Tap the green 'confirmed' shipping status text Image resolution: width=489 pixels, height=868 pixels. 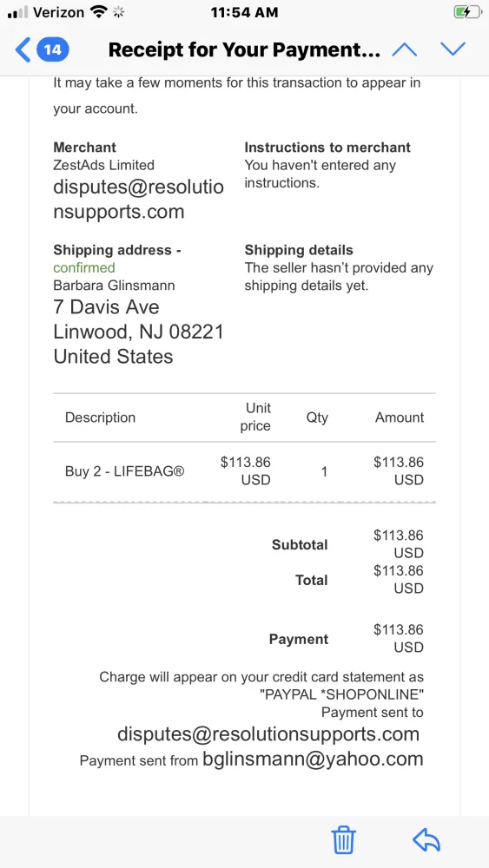[84, 268]
